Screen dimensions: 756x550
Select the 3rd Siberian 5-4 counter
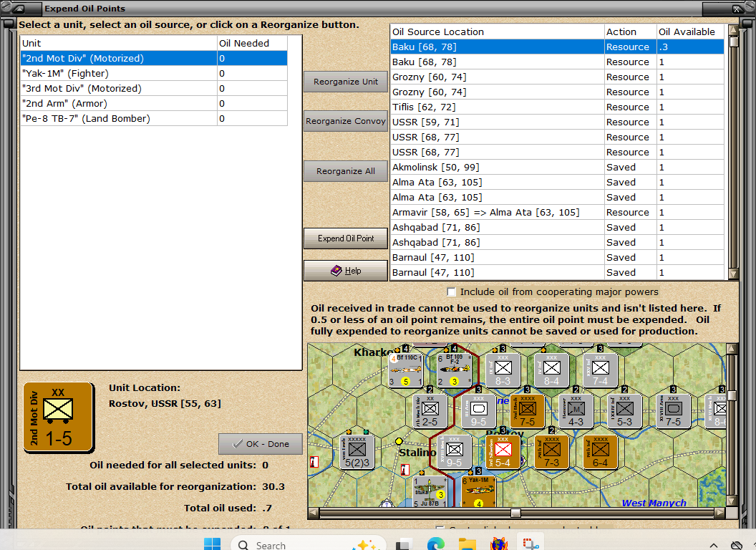click(x=503, y=452)
